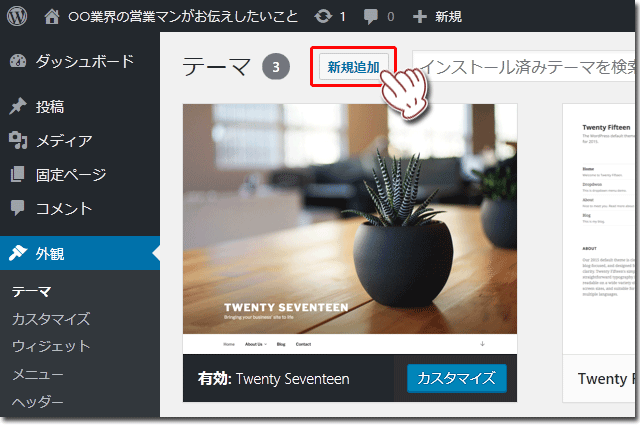The image size is (640, 425).
Task: Open ヘッダー submenu item
Action: (38, 402)
